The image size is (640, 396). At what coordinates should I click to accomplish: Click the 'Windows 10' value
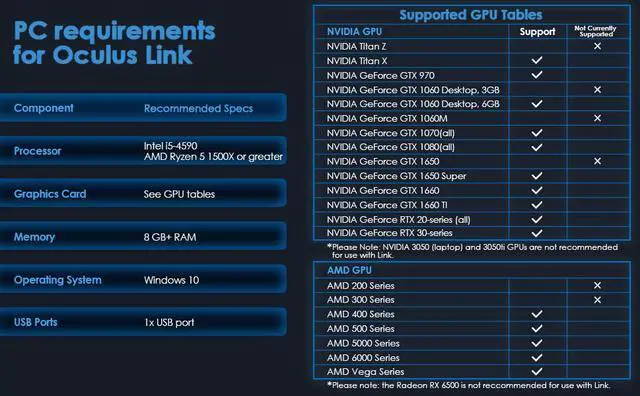pos(171,280)
